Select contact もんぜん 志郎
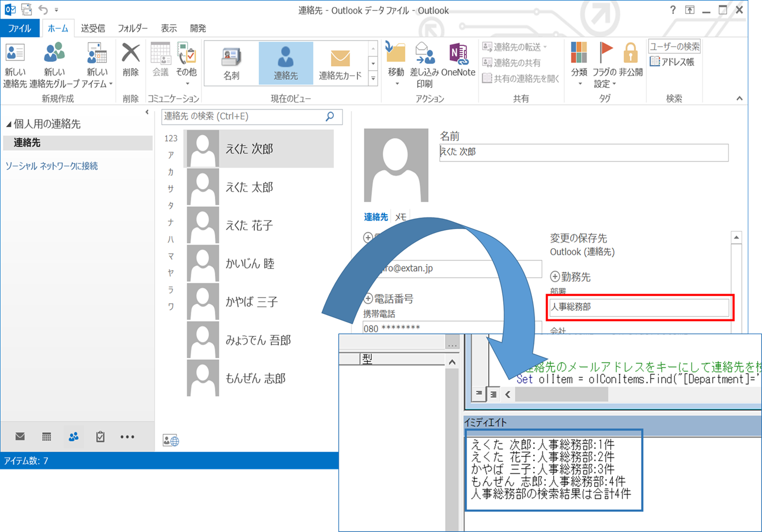 pos(259,379)
